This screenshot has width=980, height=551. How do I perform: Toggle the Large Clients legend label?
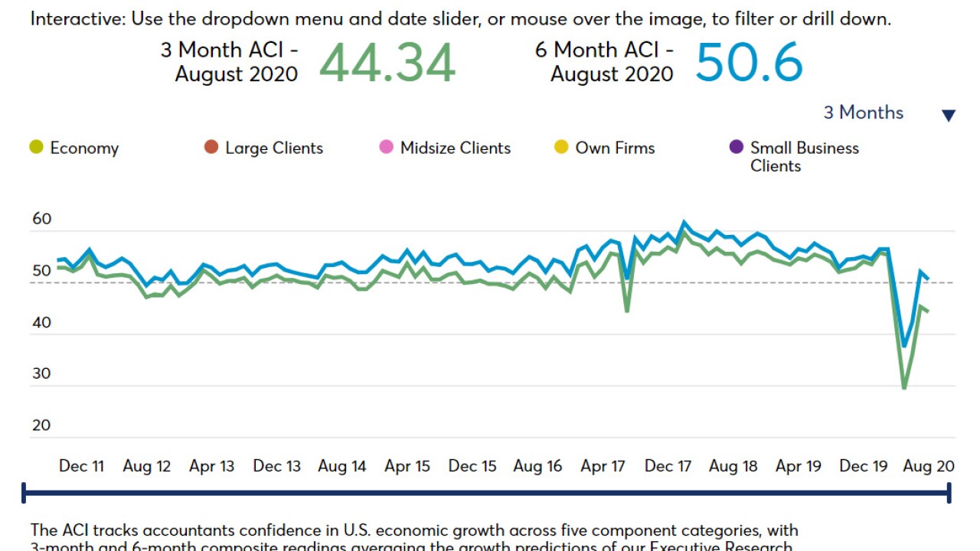pyautogui.click(x=274, y=148)
